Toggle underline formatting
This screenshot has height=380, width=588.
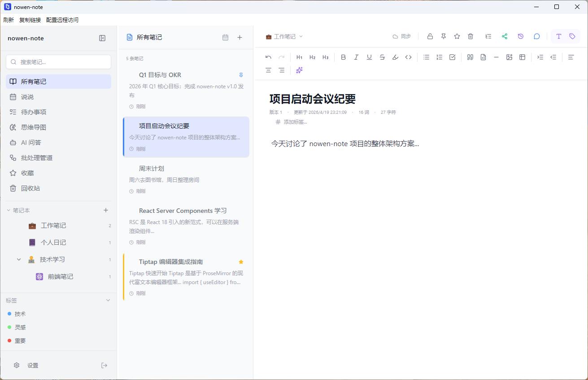(369, 57)
